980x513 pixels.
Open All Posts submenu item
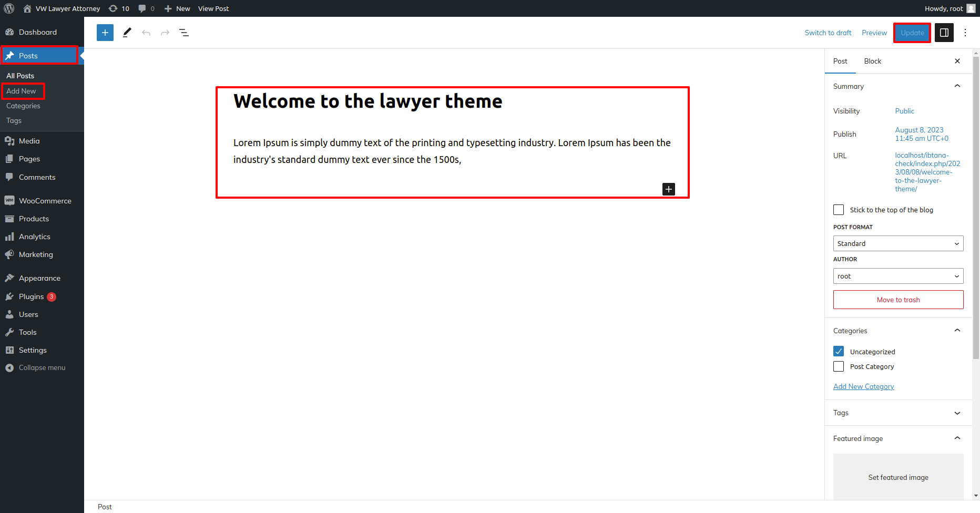20,76
